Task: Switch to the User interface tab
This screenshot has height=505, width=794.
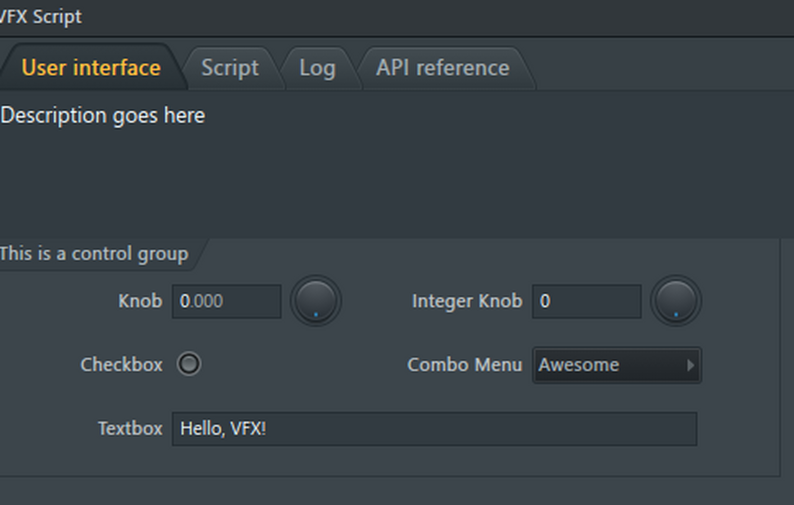Action: pyautogui.click(x=91, y=68)
